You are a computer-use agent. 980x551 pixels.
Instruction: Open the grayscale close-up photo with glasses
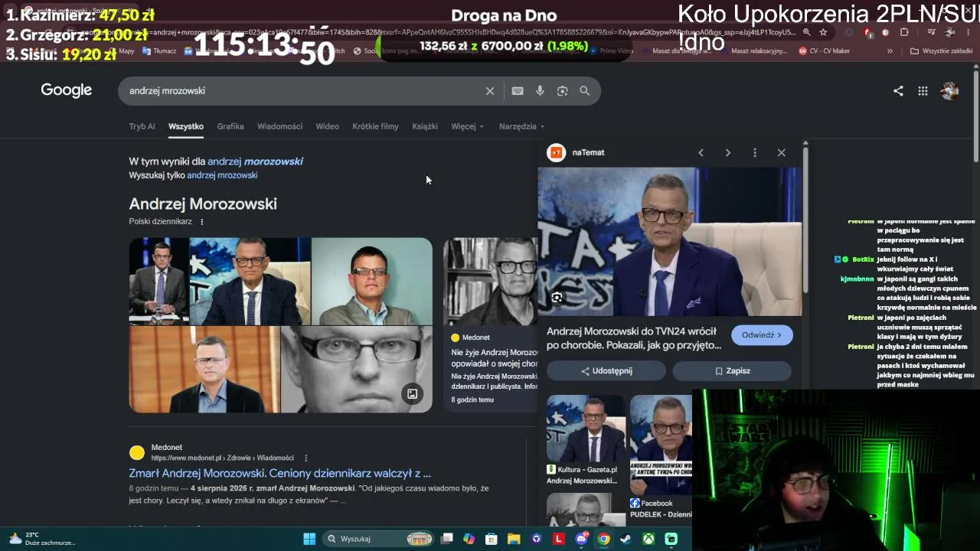357,370
